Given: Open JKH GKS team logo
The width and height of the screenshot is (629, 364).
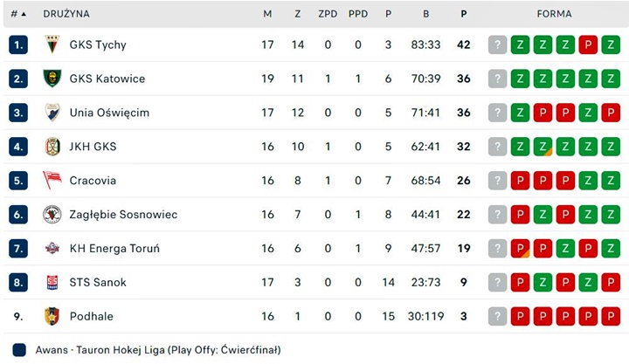Looking at the screenshot, I should point(52,147).
